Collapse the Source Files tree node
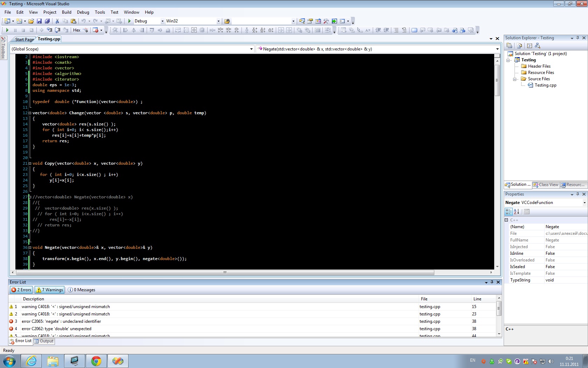This screenshot has width=588, height=368. (515, 79)
